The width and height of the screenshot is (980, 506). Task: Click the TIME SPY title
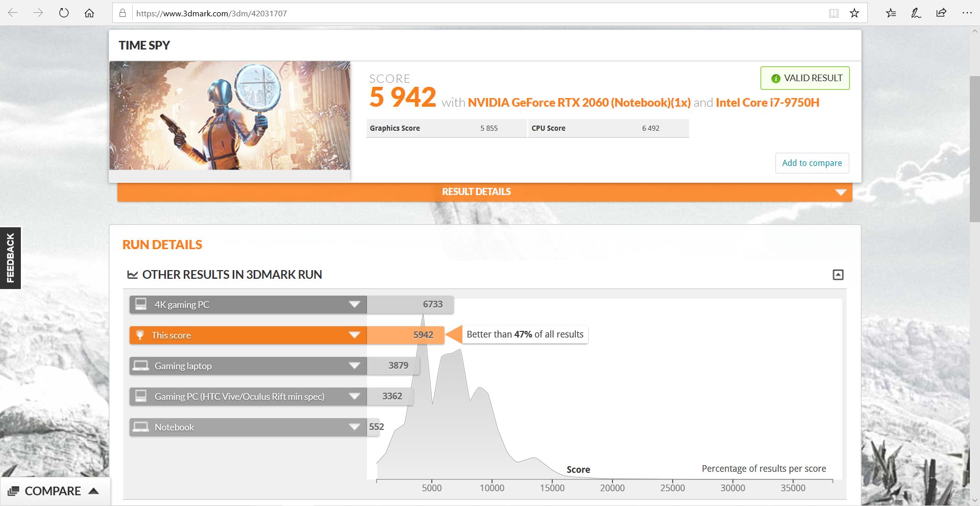(144, 45)
